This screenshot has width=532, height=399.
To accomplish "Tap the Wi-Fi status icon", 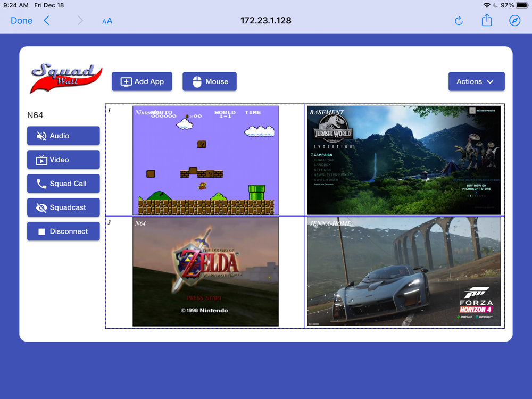I will coord(487,5).
